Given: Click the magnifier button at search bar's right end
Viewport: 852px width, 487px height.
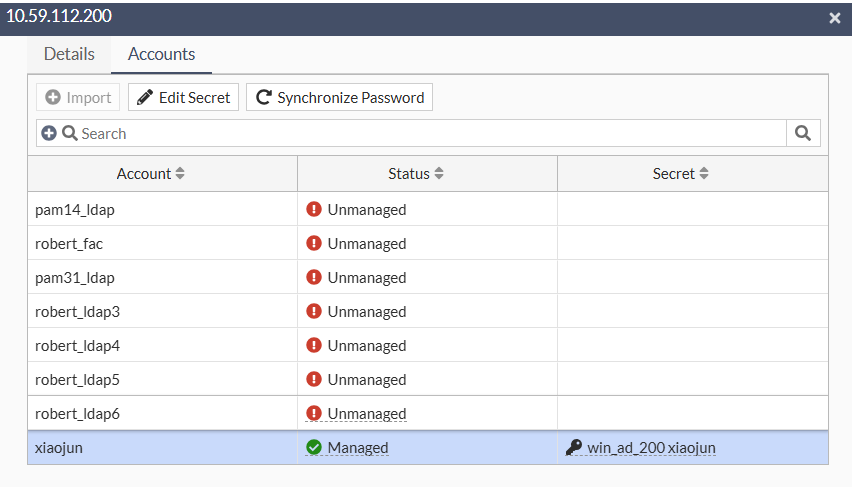Looking at the screenshot, I should pos(803,133).
